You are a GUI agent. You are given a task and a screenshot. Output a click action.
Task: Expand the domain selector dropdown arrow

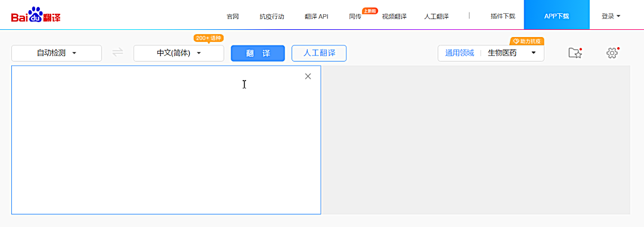534,53
